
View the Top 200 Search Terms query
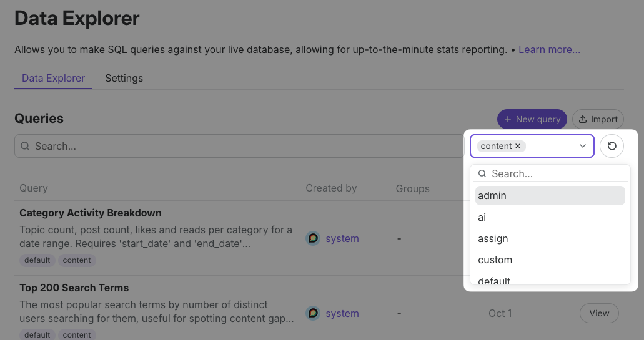pyautogui.click(x=599, y=313)
